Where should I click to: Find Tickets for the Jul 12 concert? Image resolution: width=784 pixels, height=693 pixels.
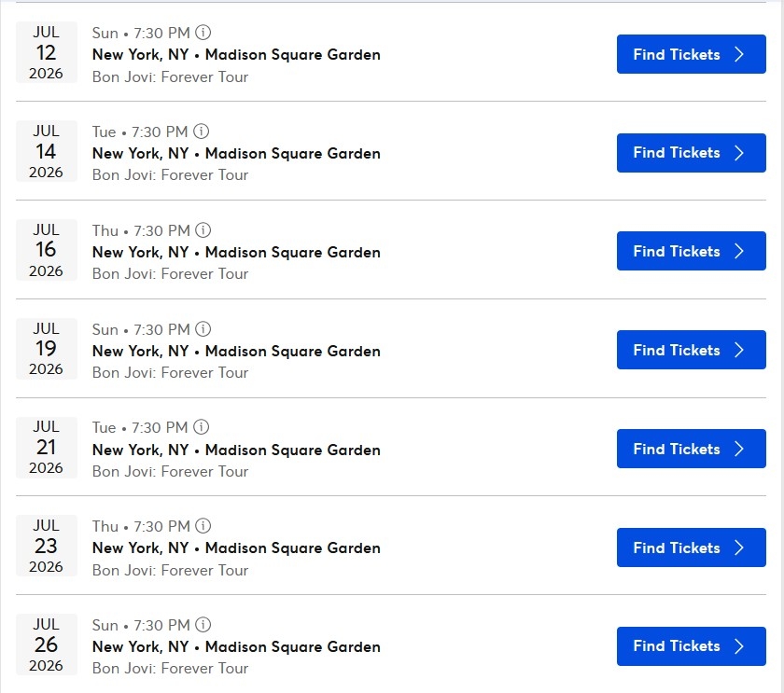coord(691,54)
